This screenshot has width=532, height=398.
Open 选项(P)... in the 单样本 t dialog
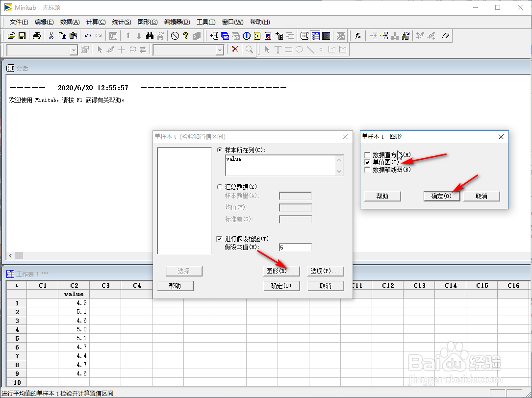pos(326,271)
